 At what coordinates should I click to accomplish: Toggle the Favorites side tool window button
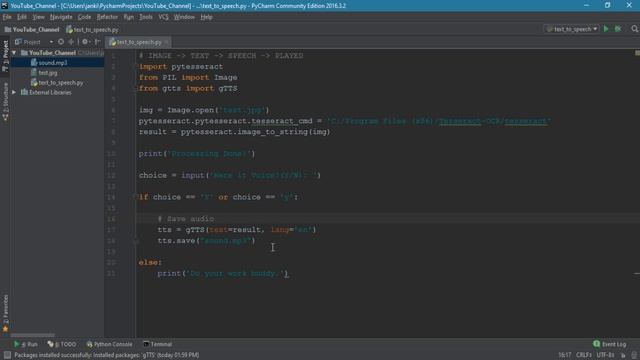pyautogui.click(x=5, y=313)
